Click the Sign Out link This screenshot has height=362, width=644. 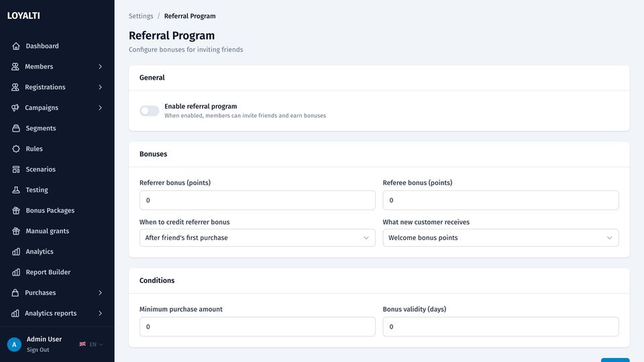38,350
